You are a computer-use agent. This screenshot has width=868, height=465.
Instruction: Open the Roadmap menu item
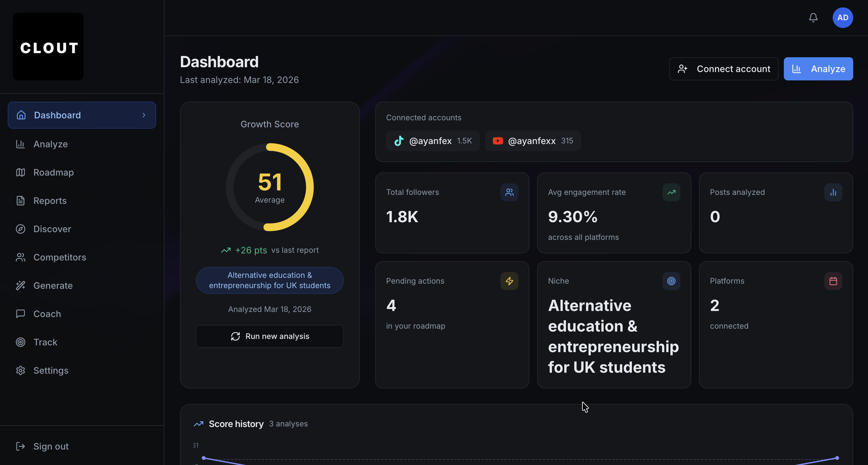coord(53,172)
